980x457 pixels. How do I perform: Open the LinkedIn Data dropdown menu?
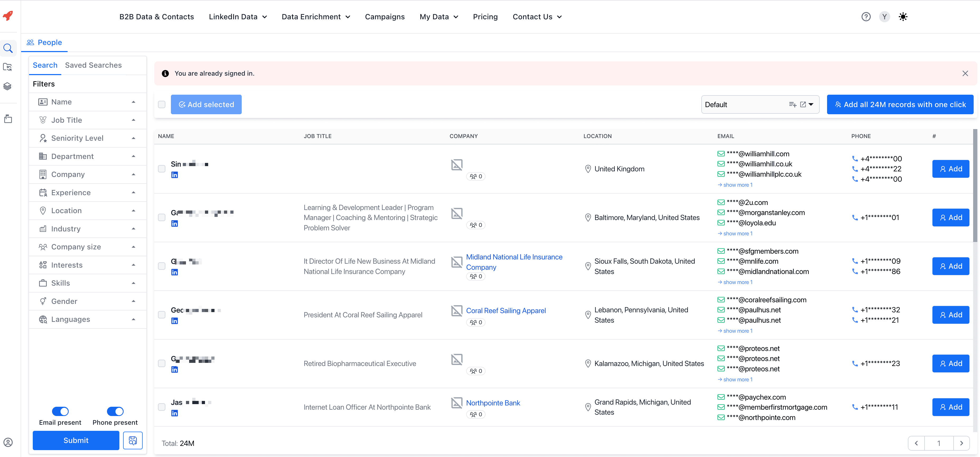click(x=238, y=17)
